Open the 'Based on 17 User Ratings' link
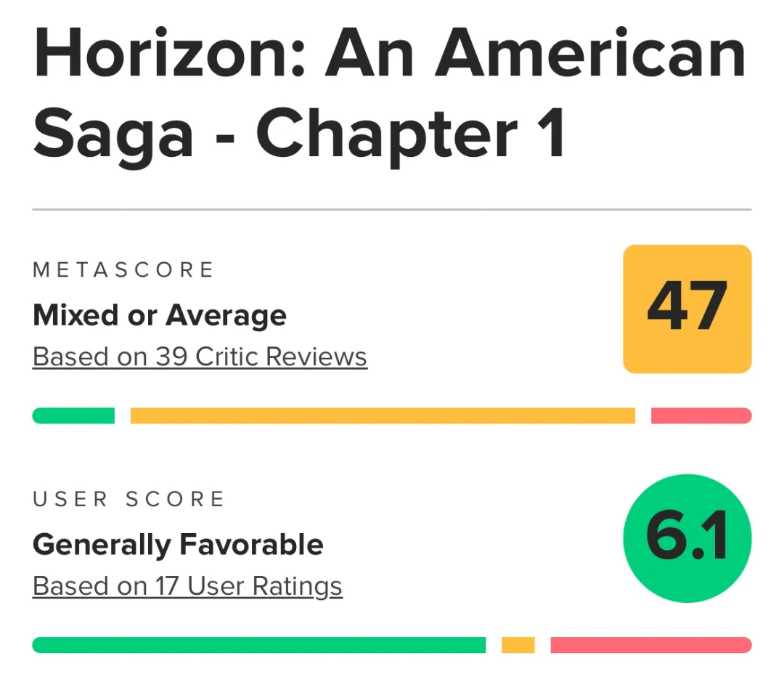784x690 pixels. (187, 586)
